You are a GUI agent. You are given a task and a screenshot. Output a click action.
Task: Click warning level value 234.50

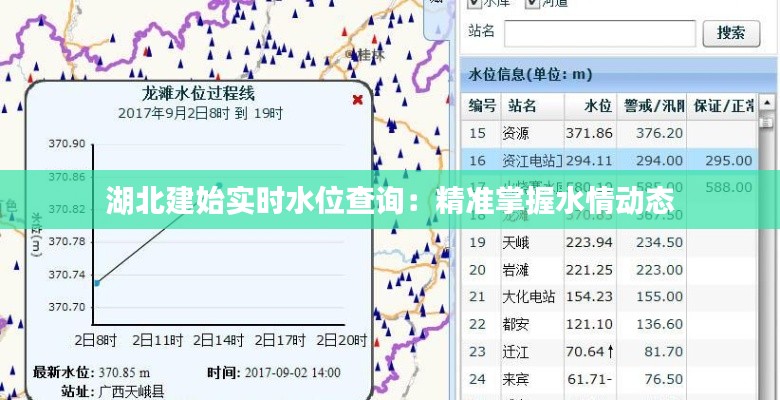tap(660, 243)
